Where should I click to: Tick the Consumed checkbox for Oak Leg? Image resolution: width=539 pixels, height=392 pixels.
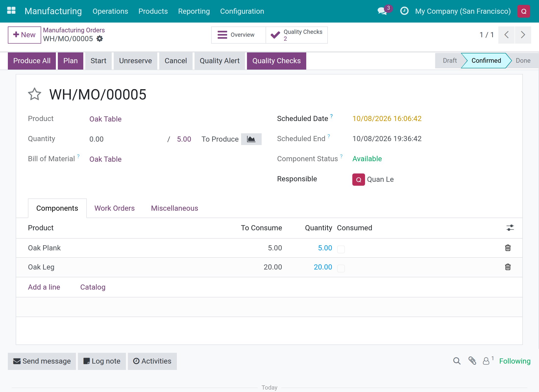(341, 268)
